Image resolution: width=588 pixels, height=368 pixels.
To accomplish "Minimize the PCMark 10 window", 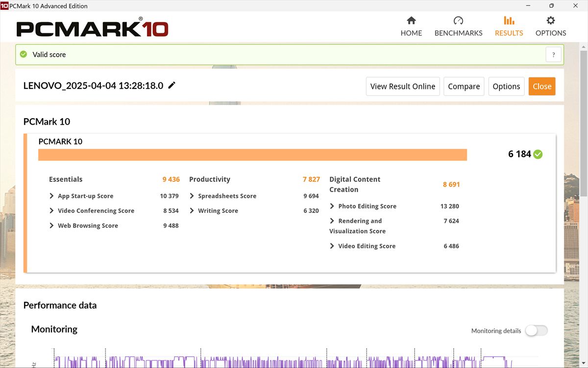I will point(529,6).
